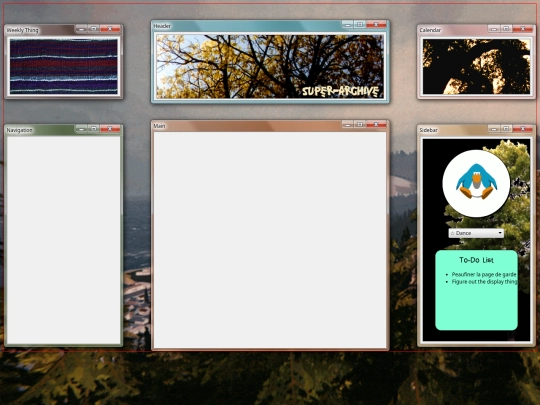Maximize the Navigation window
This screenshot has height=405, width=540.
click(94, 129)
